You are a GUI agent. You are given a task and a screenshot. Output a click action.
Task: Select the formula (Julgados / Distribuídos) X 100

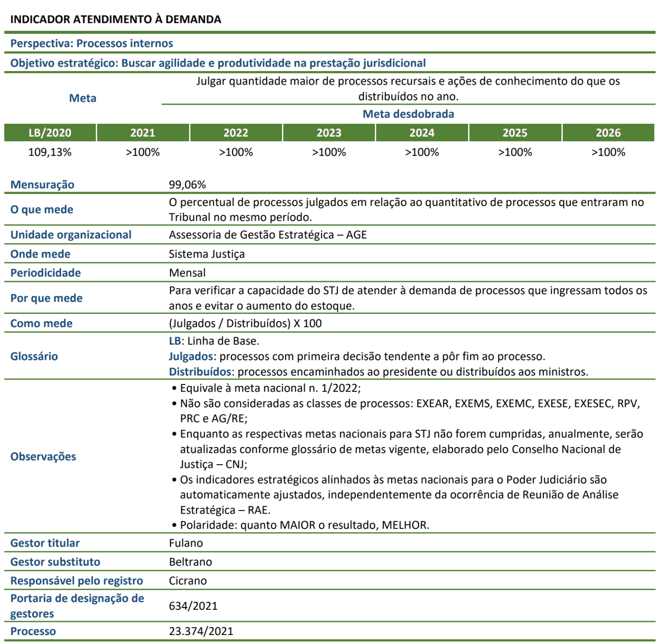pos(245,323)
